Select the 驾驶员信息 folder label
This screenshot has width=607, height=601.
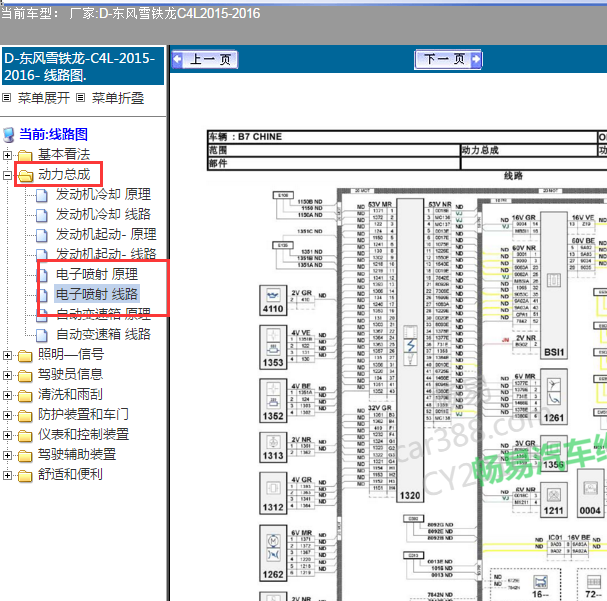coord(70,375)
